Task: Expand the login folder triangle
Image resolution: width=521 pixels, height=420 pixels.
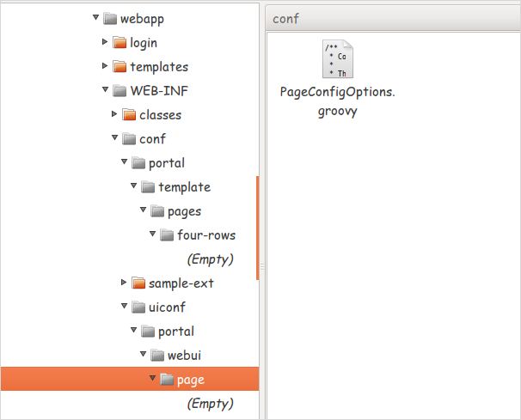Action: (105, 42)
